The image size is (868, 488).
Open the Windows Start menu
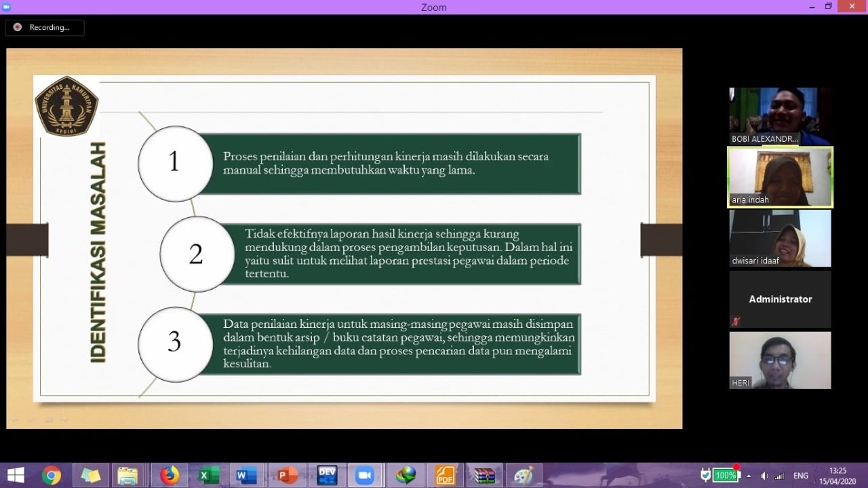click(x=15, y=475)
